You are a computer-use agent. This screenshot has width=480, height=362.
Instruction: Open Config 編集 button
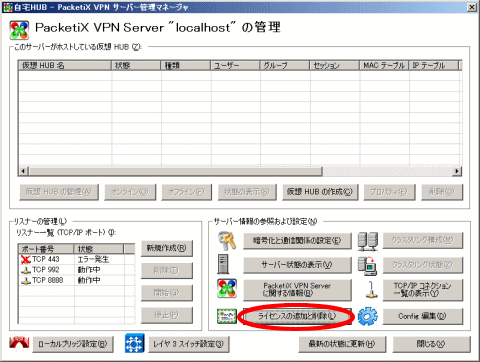pos(422,316)
